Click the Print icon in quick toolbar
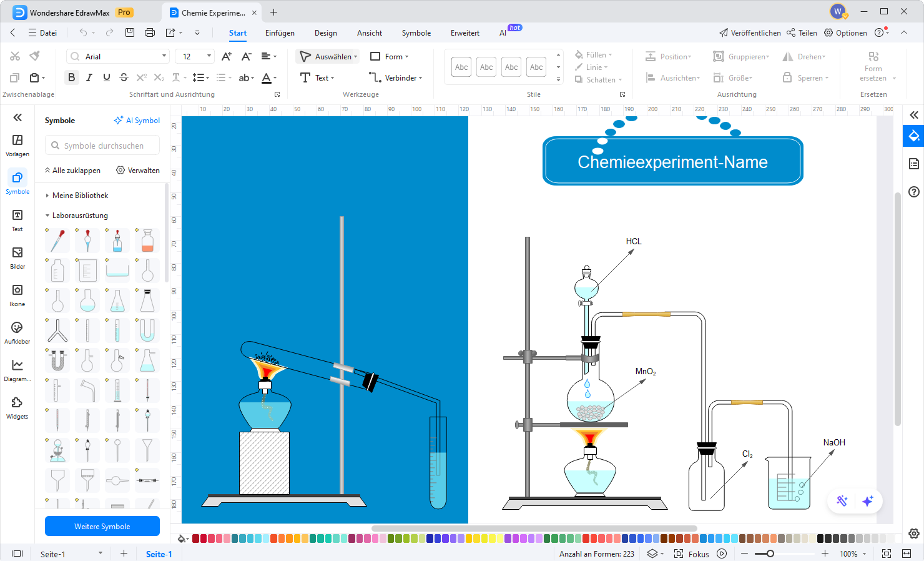This screenshot has height=561, width=924. tap(150, 32)
